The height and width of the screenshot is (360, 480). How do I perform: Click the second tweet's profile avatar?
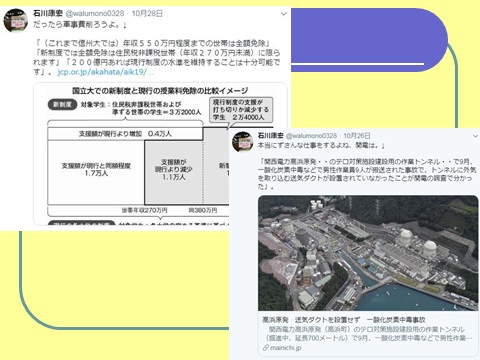tap(242, 142)
